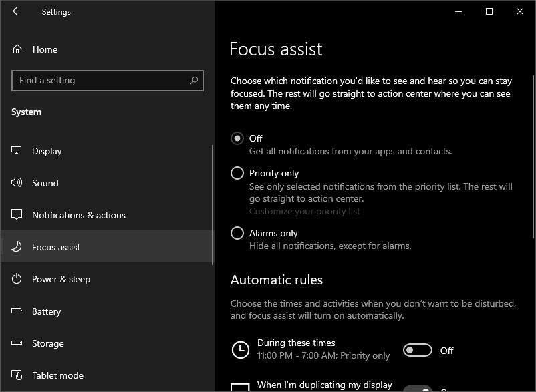The height and width of the screenshot is (392, 536).
Task: Toggle the During these times switch
Action: 418,351
